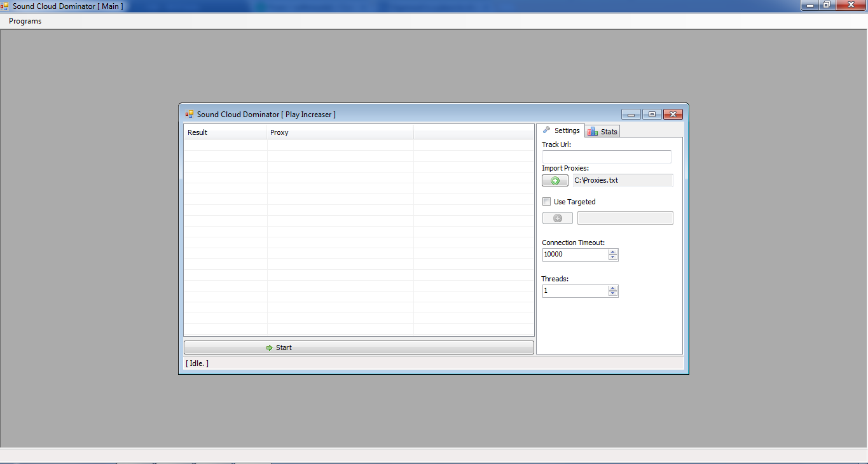Decrease the Threads count
868x464 pixels.
[613, 294]
